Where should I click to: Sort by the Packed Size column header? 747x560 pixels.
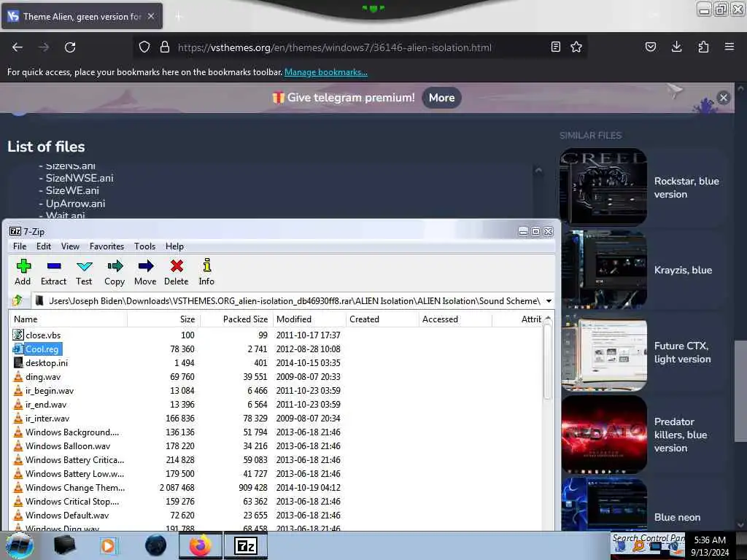[236, 319]
